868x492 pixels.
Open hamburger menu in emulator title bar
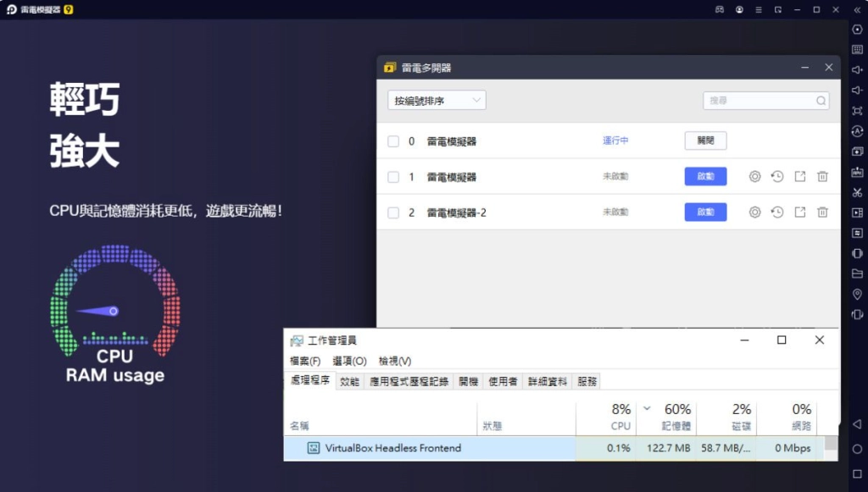coord(759,9)
